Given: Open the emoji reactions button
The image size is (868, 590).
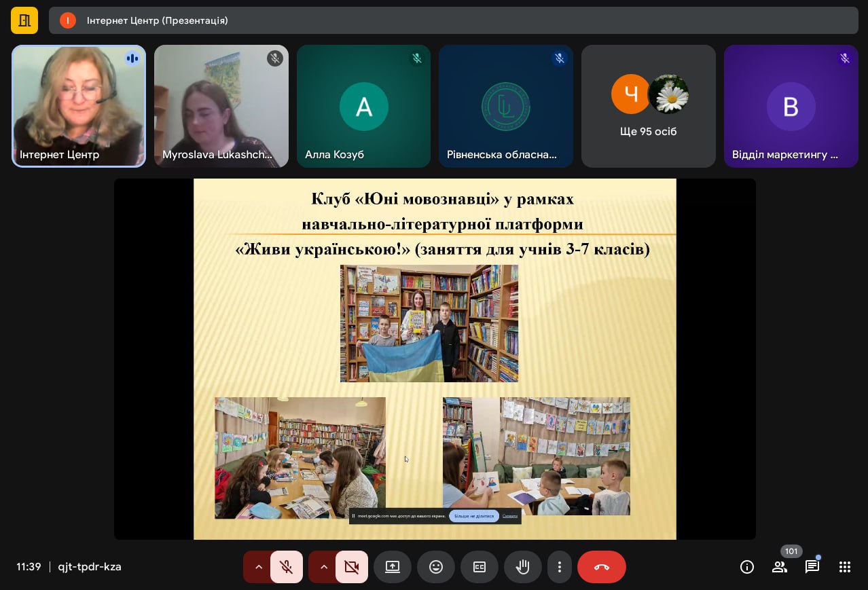Looking at the screenshot, I should click(436, 567).
